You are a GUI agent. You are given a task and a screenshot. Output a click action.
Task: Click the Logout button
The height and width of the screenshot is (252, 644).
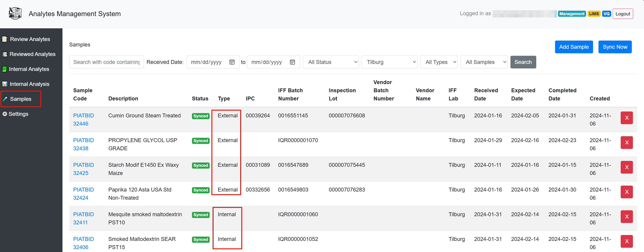tap(622, 14)
